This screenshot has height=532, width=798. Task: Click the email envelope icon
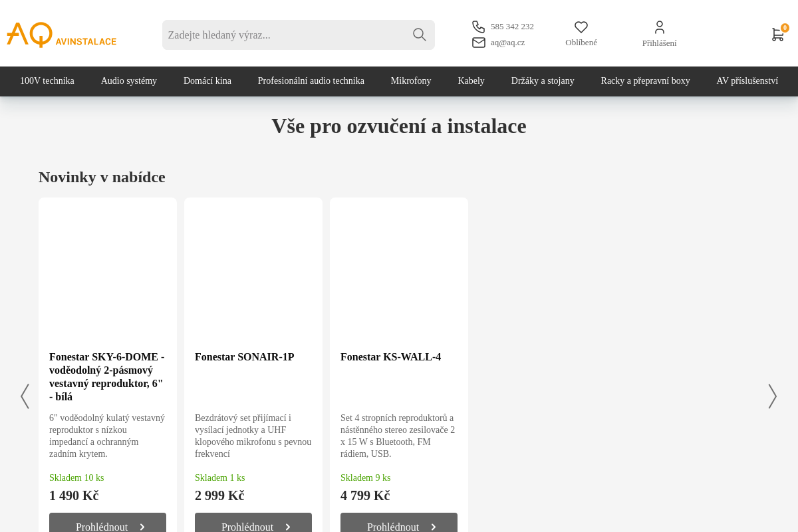[479, 43]
